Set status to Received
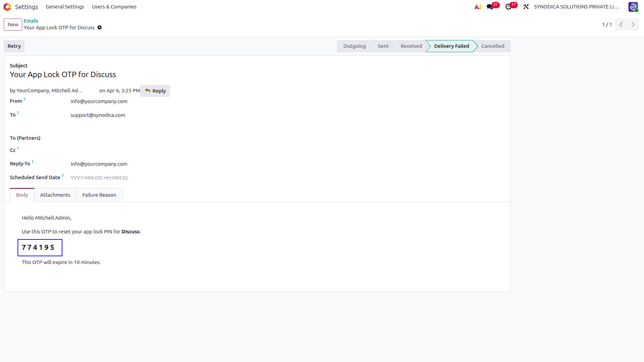The height and width of the screenshot is (362, 644). coord(411,46)
